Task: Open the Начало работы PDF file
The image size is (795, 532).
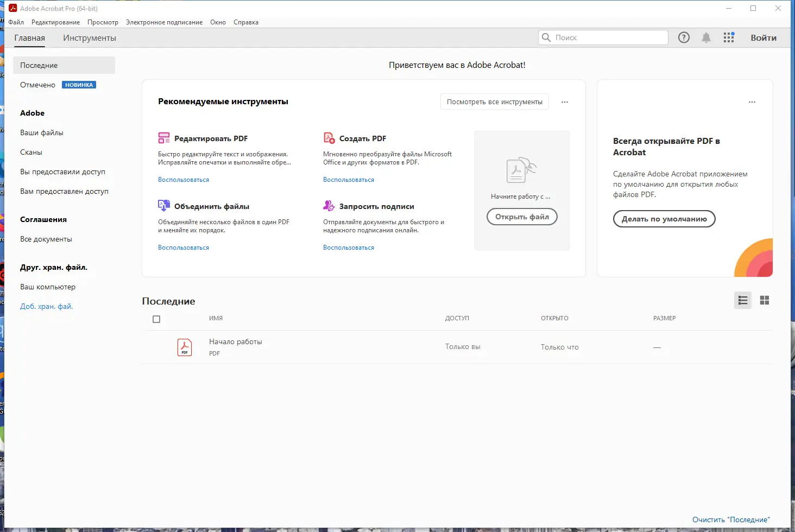Action: [x=236, y=342]
